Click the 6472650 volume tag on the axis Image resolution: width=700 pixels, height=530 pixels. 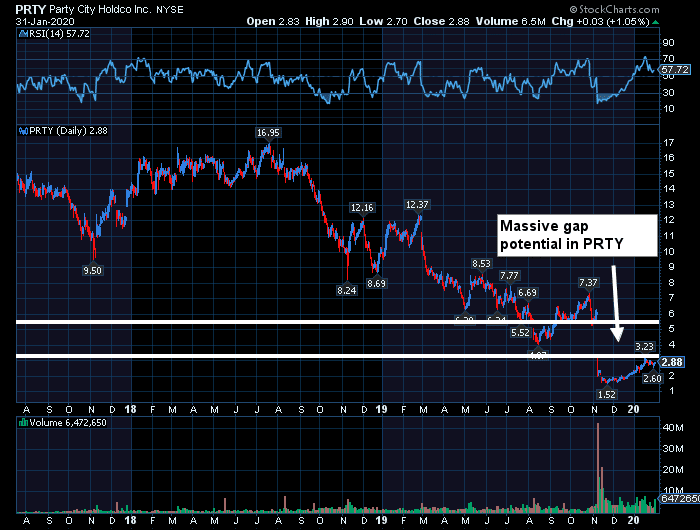coord(679,498)
